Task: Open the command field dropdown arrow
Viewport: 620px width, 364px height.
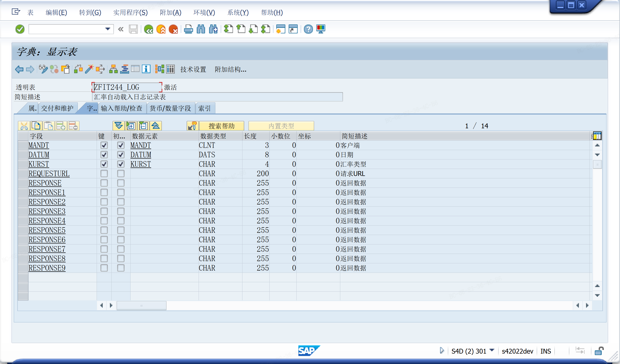Action: pos(108,29)
